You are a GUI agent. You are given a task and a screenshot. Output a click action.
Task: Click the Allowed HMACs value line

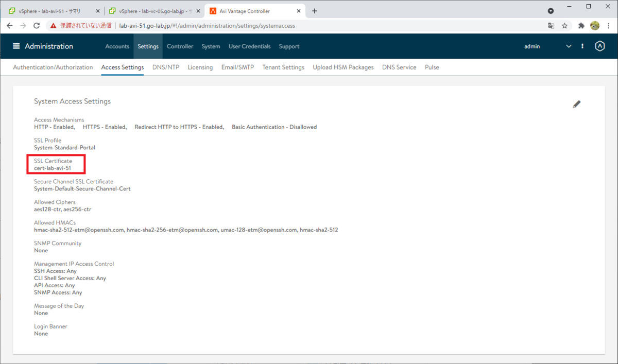click(186, 230)
